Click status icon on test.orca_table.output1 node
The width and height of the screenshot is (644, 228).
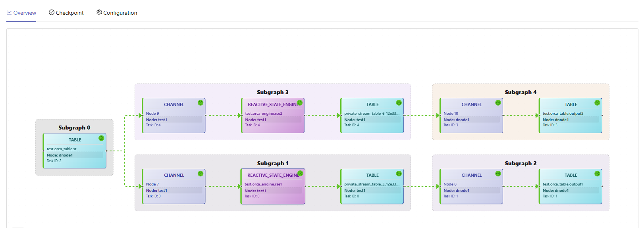click(x=597, y=174)
